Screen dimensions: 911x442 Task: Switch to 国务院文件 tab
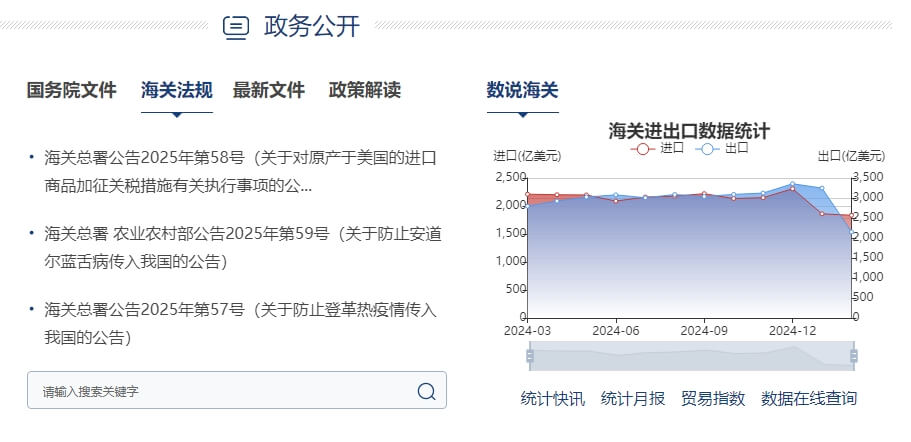(x=71, y=91)
